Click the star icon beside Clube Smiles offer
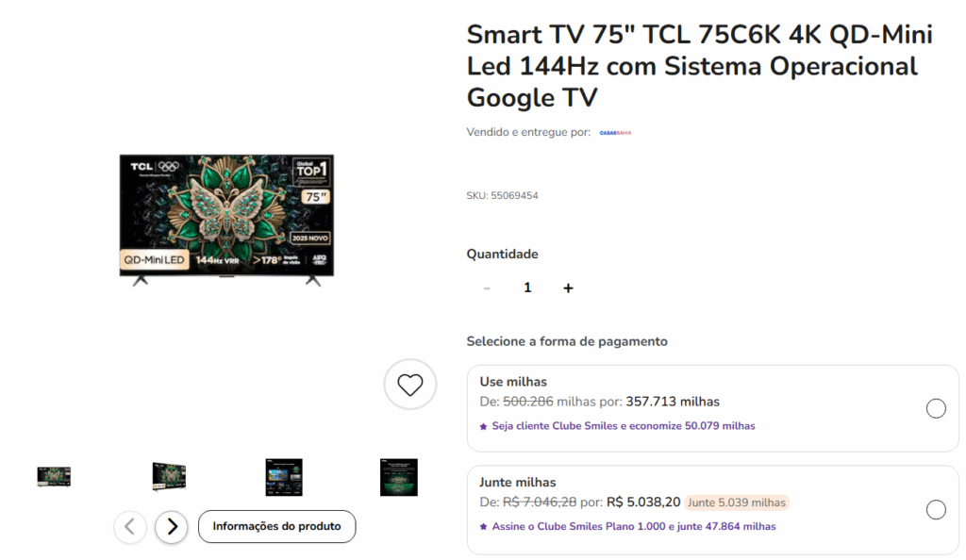The height and width of the screenshot is (560, 966). [484, 426]
